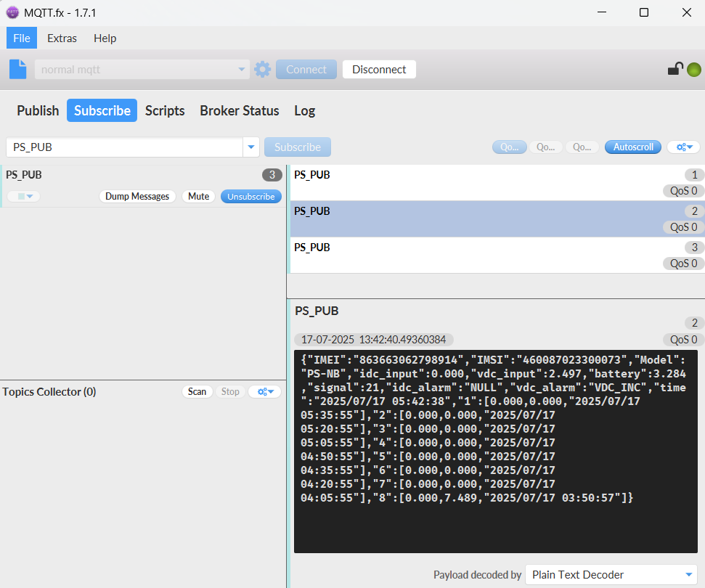
Task: Select the second QoS level toggle
Action: pos(545,147)
